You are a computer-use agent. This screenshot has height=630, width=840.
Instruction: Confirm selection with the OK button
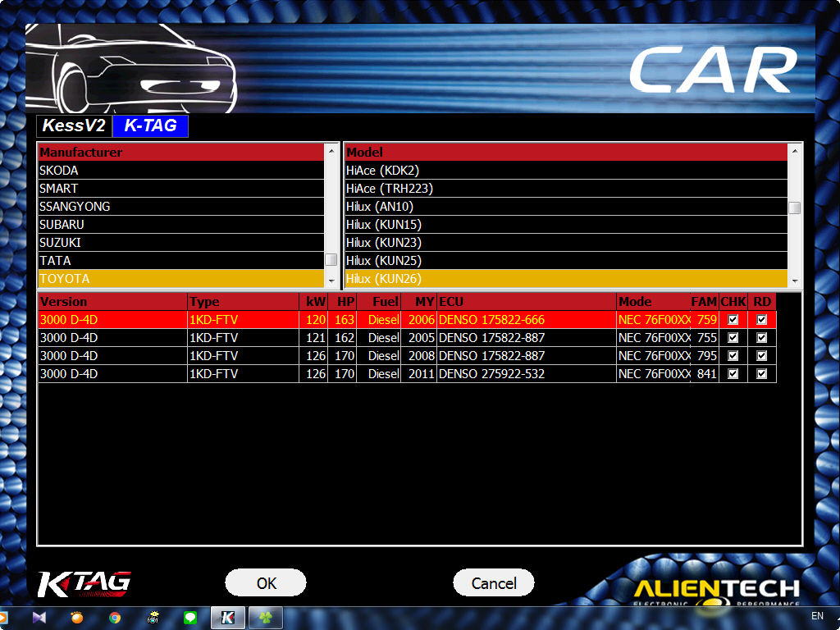[266, 583]
